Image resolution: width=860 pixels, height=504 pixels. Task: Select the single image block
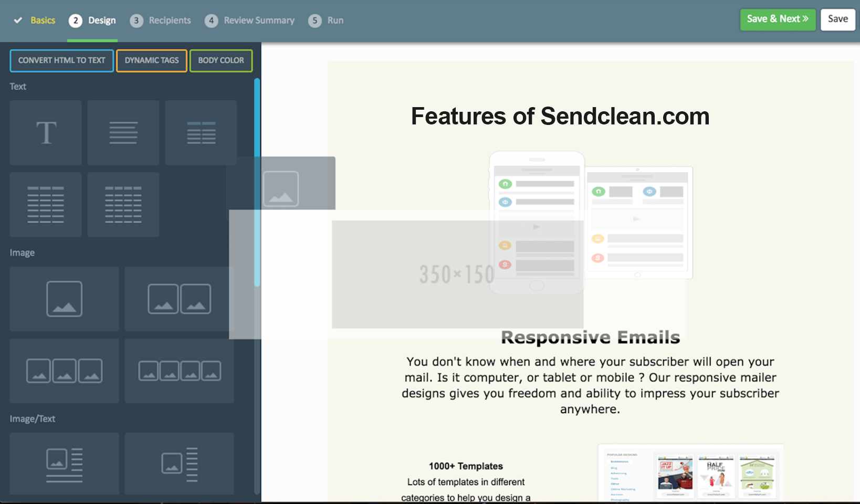pos(64,299)
